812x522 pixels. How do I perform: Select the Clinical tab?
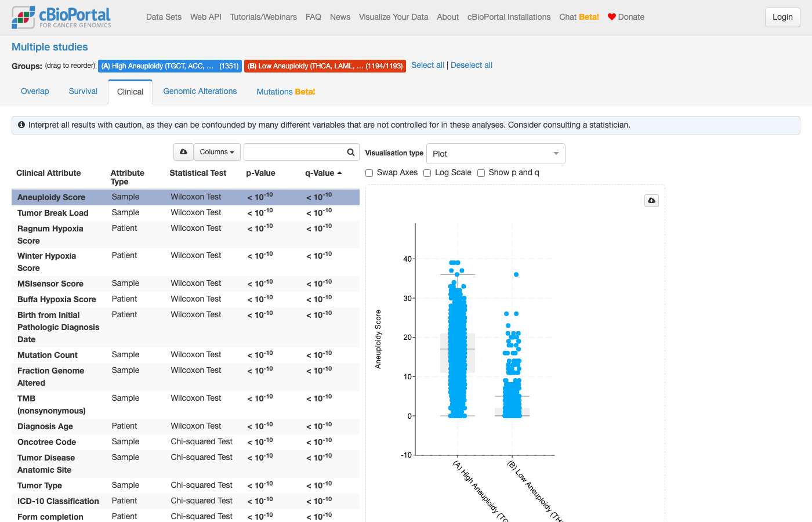click(130, 92)
